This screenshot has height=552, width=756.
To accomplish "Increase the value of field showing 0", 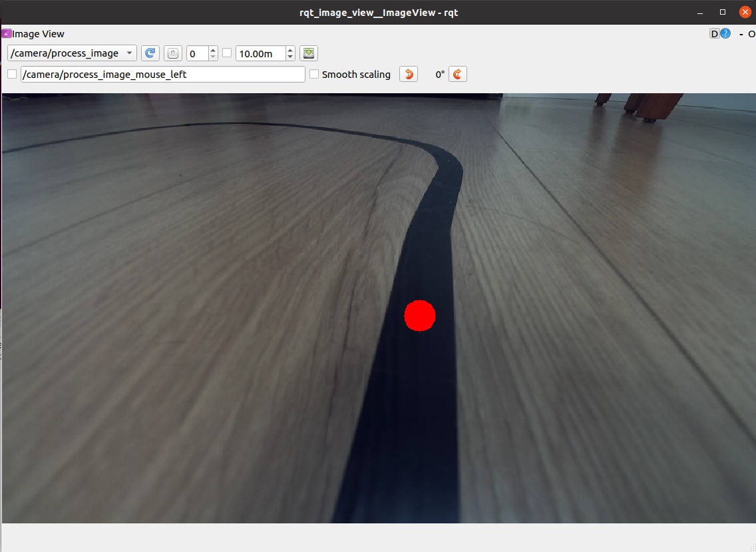I will [x=213, y=50].
